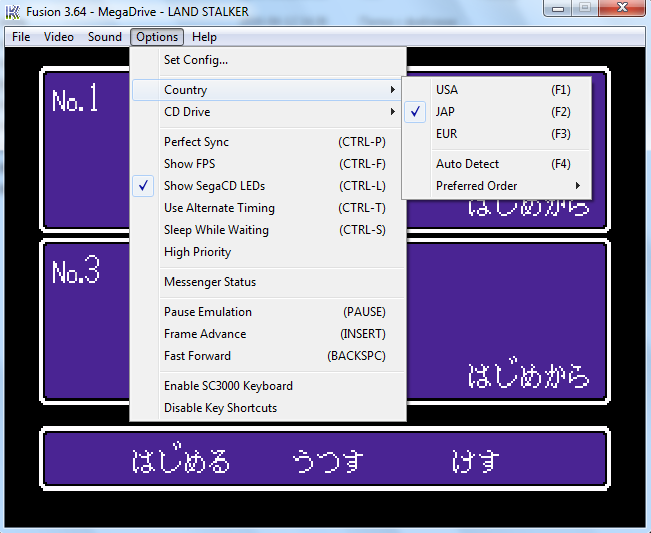This screenshot has height=533, width=651.
Task: Choose Set Config... from Options menu
Action: 268,60
